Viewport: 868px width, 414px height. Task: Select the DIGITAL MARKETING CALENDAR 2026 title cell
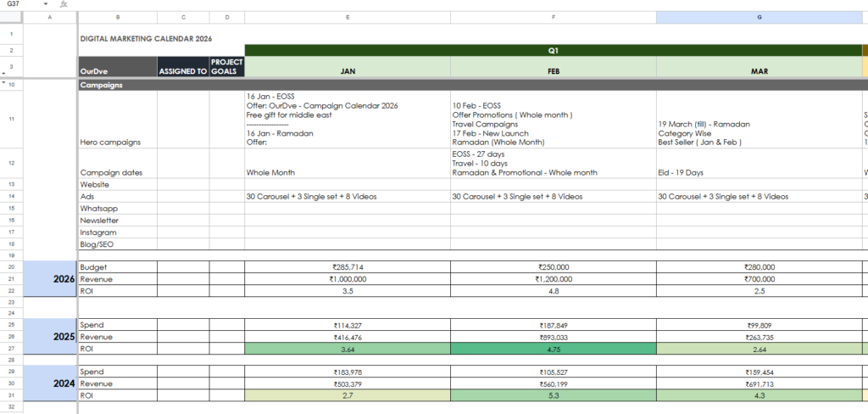pyautogui.click(x=145, y=38)
